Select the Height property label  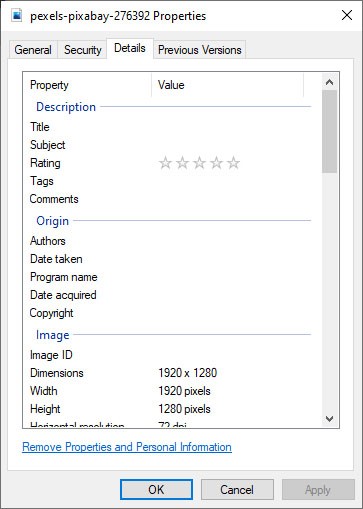coord(45,409)
